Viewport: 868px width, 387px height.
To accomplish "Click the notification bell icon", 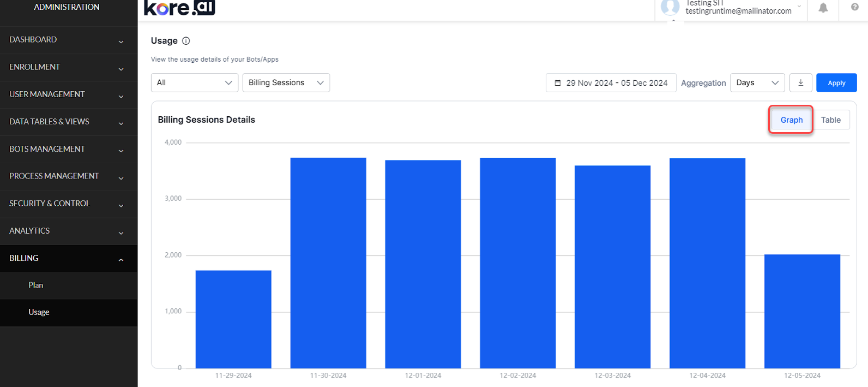I will pos(823,8).
